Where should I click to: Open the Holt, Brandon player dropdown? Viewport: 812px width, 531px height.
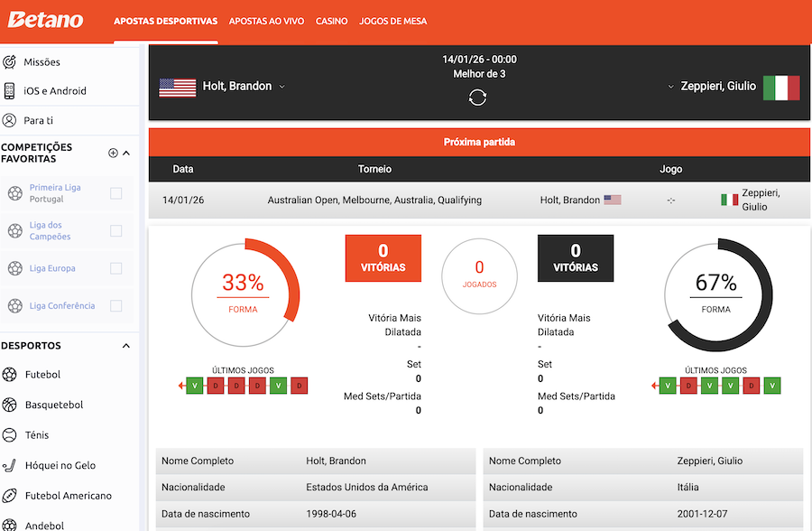[x=280, y=86]
